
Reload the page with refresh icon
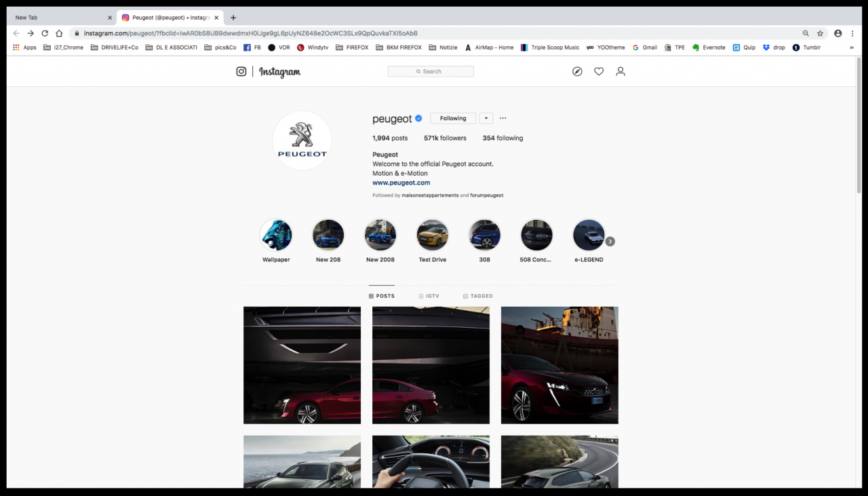(45, 33)
